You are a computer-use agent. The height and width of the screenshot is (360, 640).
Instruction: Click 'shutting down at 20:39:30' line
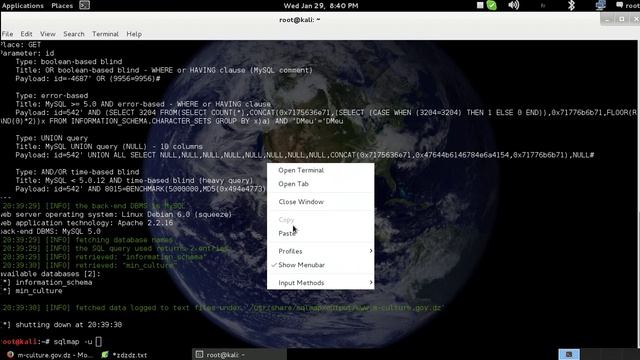(61, 324)
